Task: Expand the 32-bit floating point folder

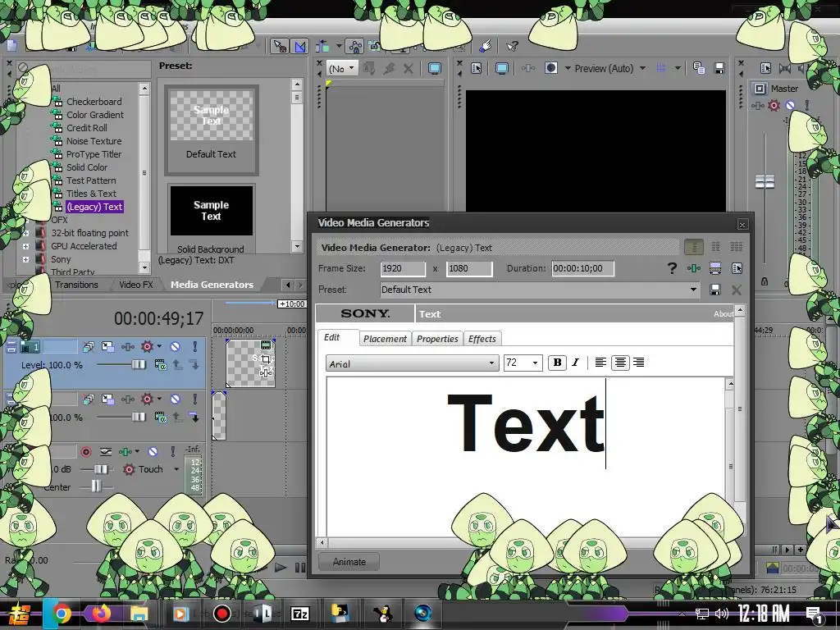Action: tap(25, 233)
